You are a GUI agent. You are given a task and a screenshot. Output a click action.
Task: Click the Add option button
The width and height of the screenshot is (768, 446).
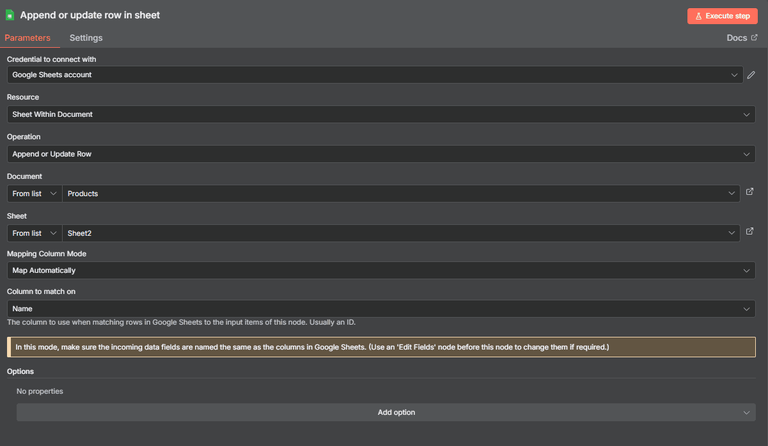click(386, 412)
